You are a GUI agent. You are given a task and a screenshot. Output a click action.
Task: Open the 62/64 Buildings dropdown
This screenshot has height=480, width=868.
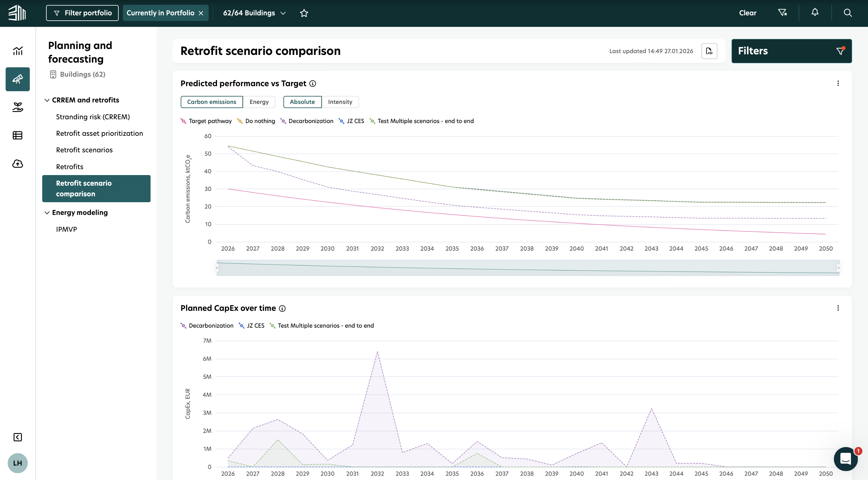tap(254, 13)
